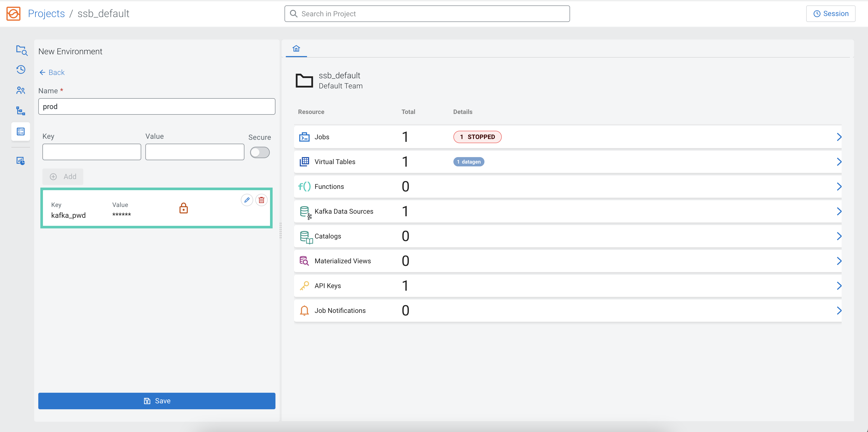Expand the API Keys row chevron
The height and width of the screenshot is (432, 868).
839,286
